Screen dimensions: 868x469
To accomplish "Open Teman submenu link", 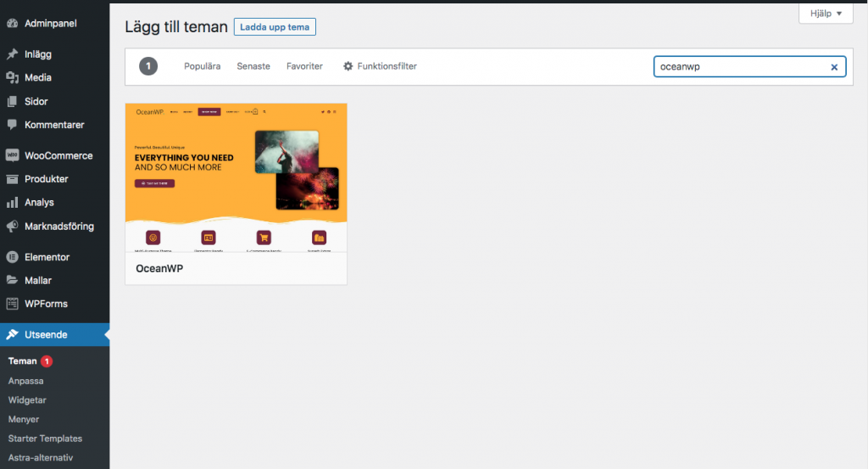I will tap(23, 361).
